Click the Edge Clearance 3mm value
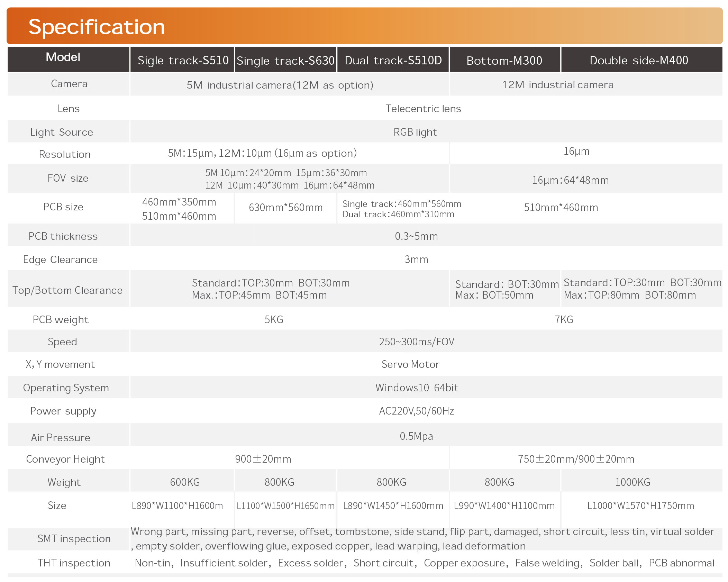 pyautogui.click(x=417, y=259)
